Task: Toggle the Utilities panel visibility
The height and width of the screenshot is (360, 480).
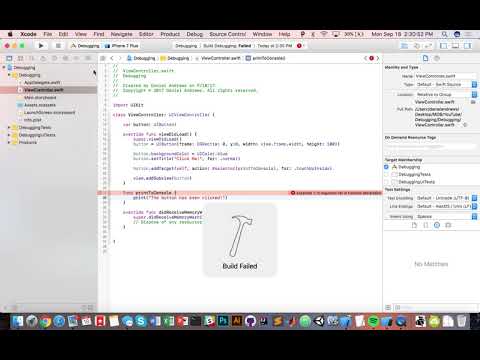Action: [467, 46]
